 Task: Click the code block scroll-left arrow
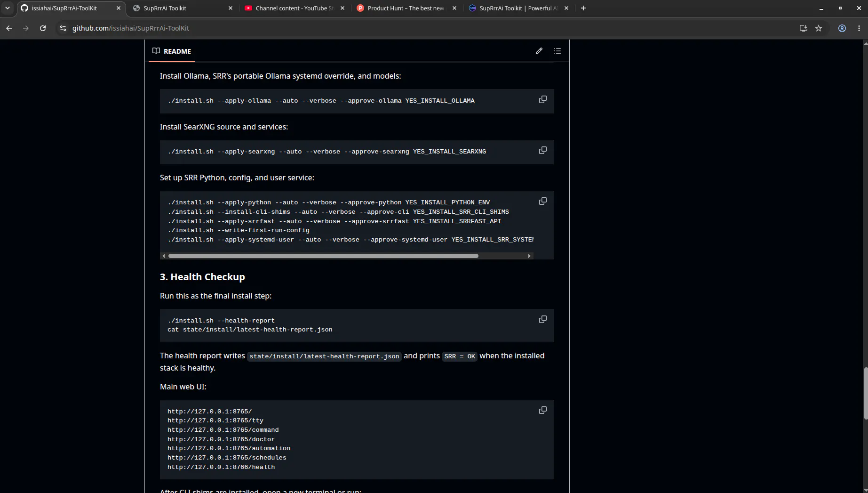coord(163,256)
